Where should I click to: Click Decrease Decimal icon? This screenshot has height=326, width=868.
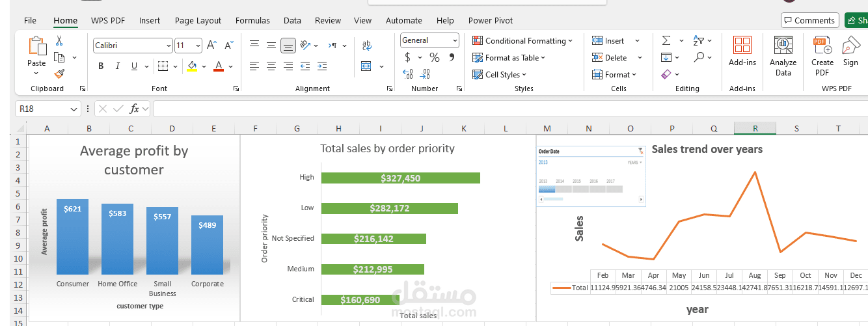pos(425,74)
